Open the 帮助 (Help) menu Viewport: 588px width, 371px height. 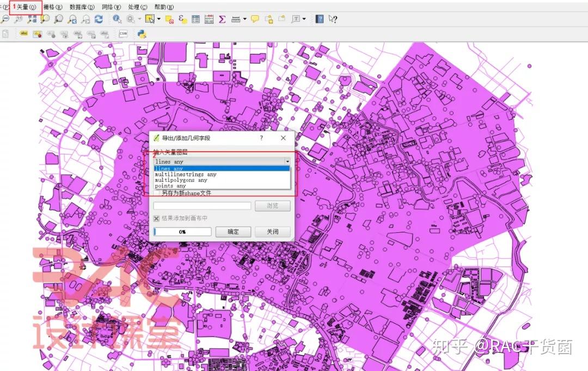click(x=164, y=7)
